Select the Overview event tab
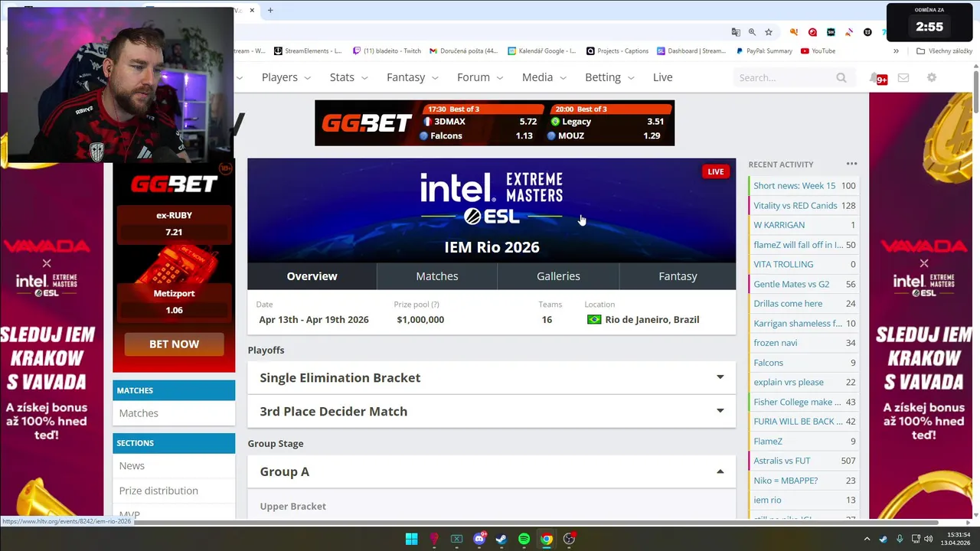Viewport: 980px width, 551px height. 312,276
